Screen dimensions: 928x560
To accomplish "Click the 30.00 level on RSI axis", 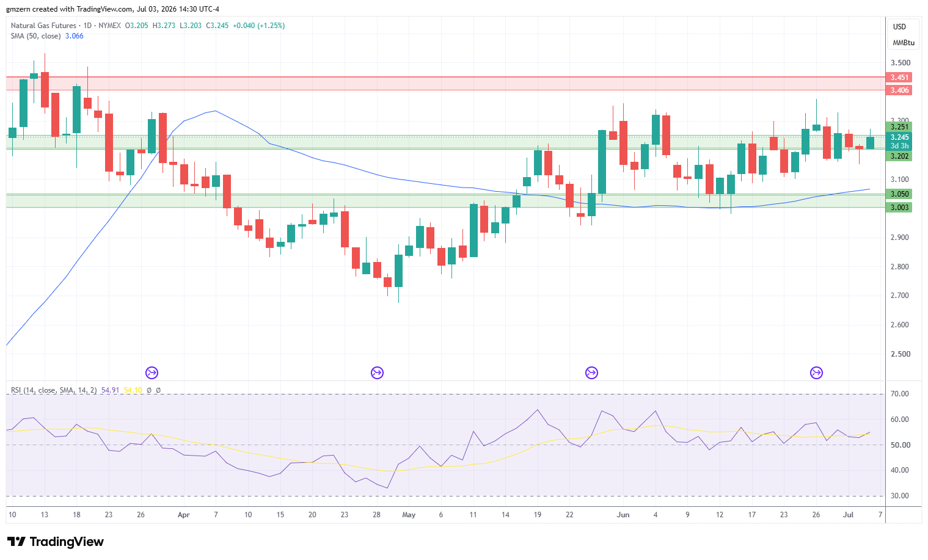I will tap(899, 496).
